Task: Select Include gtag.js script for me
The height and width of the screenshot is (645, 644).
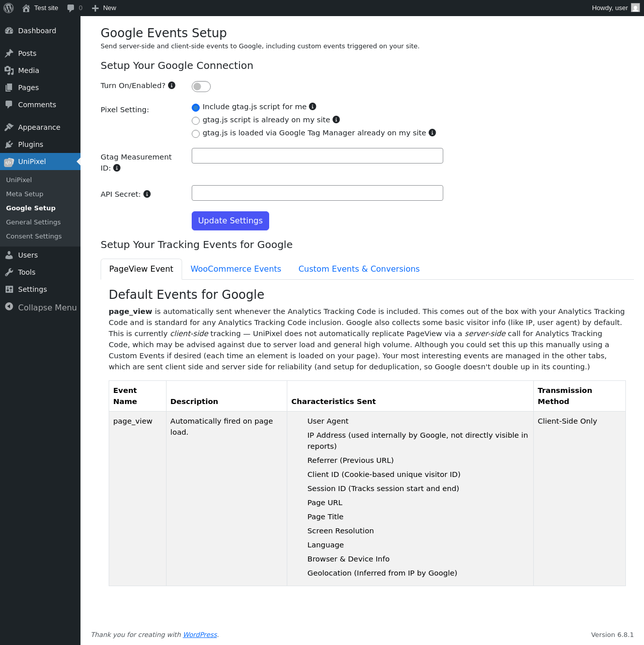Action: [x=196, y=108]
